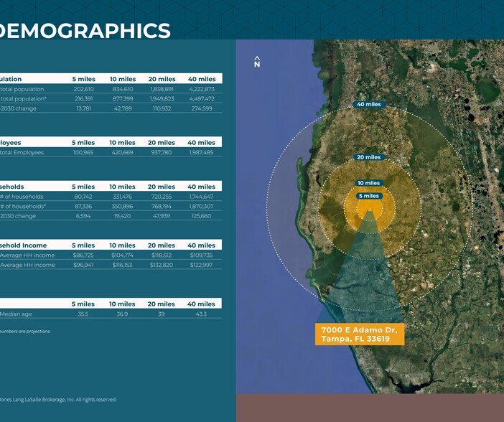Click average HH income value $86,725
The height and width of the screenshot is (422, 504).
pyautogui.click(x=83, y=255)
